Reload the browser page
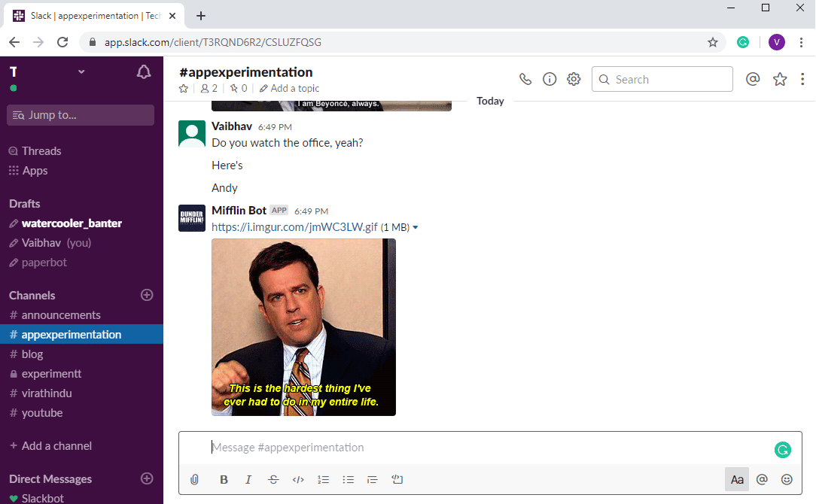 tap(62, 42)
